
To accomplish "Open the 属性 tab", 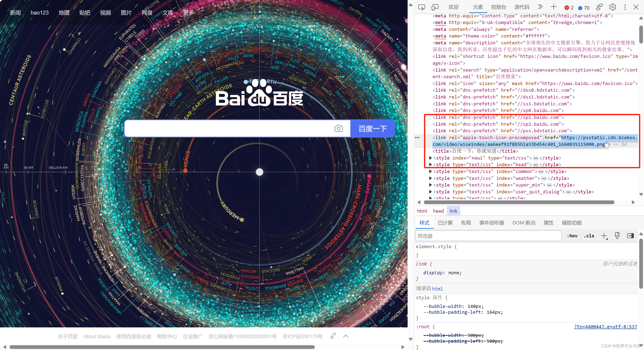I will point(549,223).
